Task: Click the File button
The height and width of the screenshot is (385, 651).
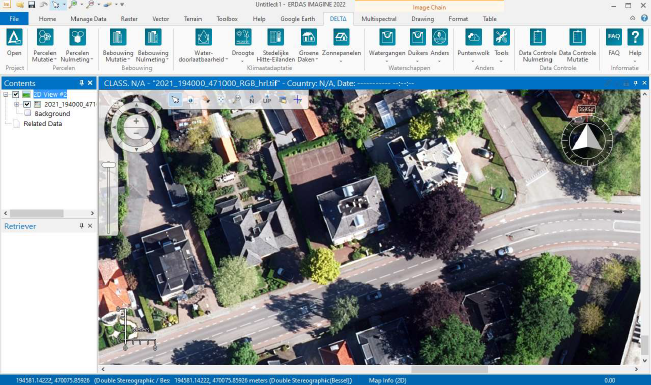Action: 14,19
